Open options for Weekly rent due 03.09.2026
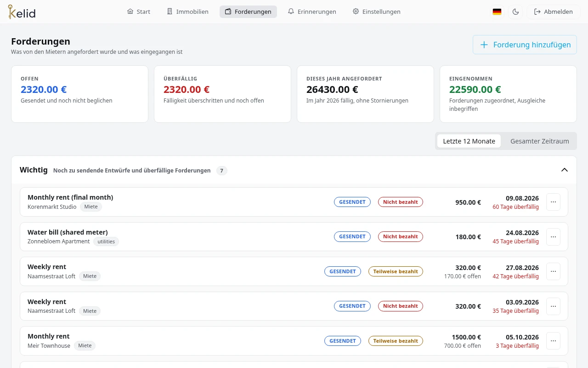The image size is (588, 368). pos(553,306)
